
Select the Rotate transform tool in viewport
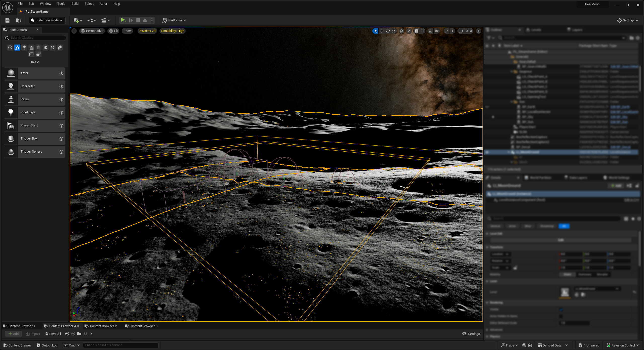point(388,31)
